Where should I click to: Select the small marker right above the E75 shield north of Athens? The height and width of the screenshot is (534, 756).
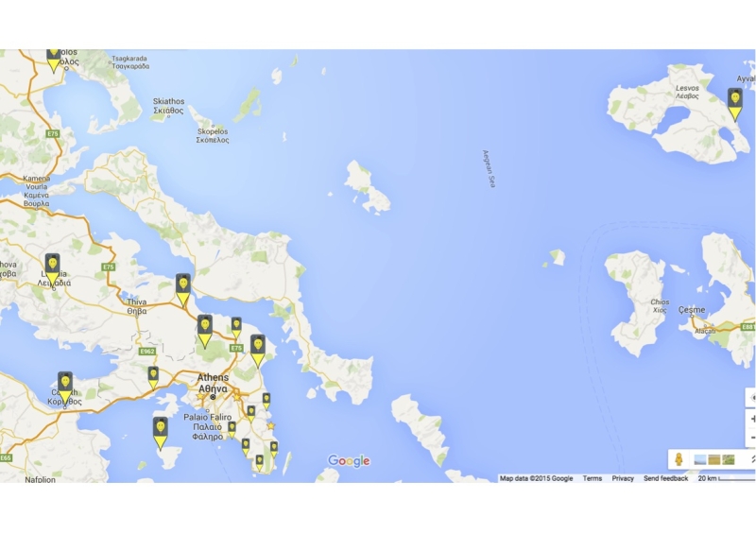coord(236,328)
